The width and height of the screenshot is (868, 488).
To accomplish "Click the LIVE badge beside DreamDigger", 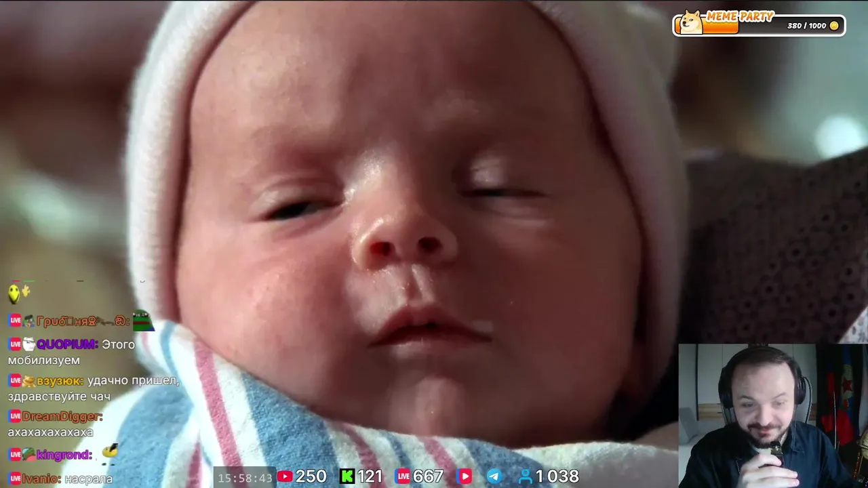I will (15, 417).
